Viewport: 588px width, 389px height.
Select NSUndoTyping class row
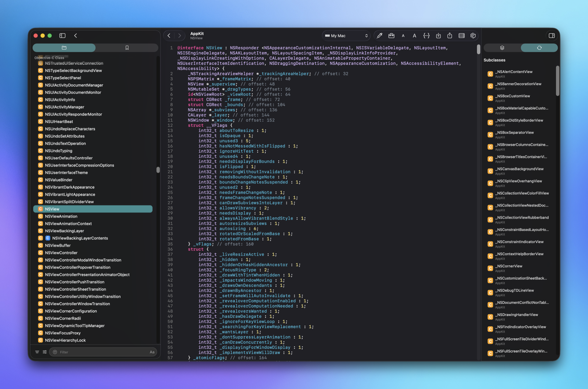coord(93,151)
